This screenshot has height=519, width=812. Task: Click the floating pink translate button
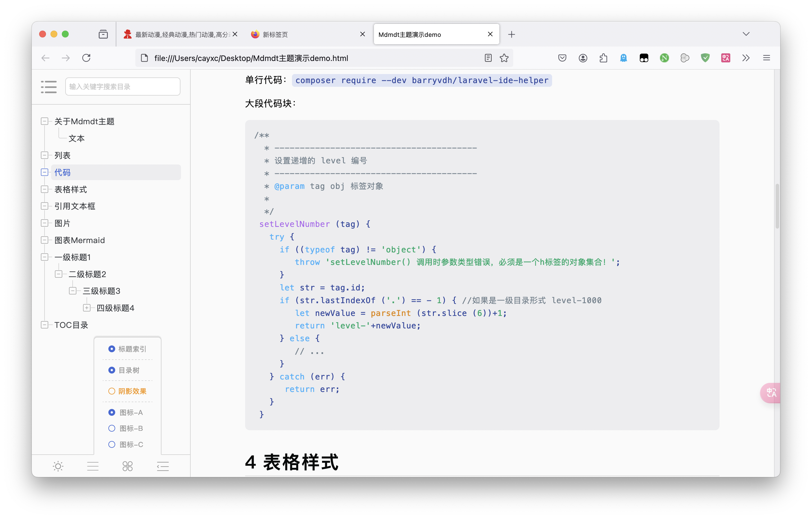[x=771, y=393]
